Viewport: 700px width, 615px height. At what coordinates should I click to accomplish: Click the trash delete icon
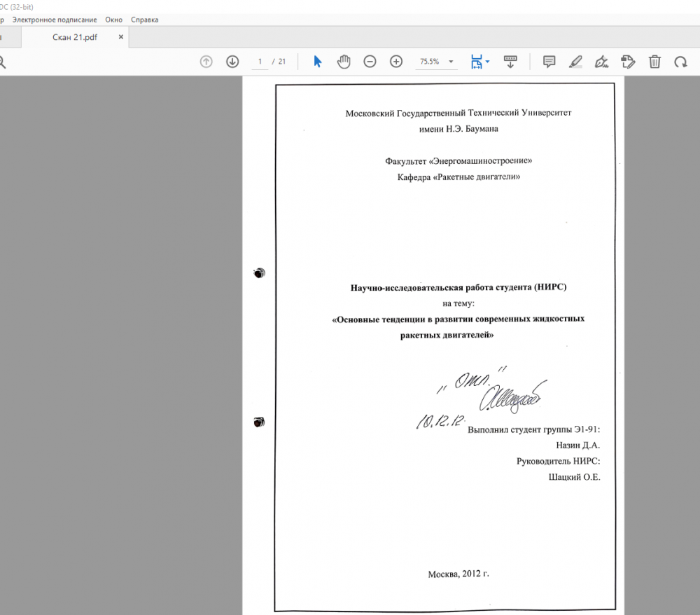pyautogui.click(x=654, y=62)
